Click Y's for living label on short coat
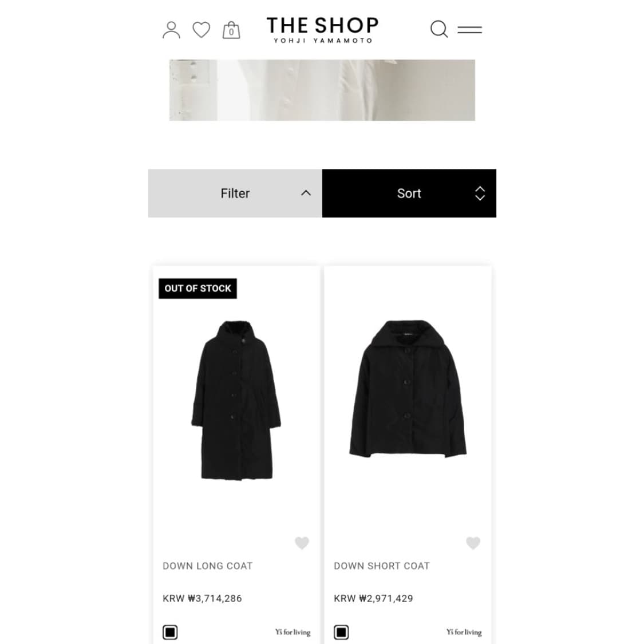 click(x=464, y=632)
